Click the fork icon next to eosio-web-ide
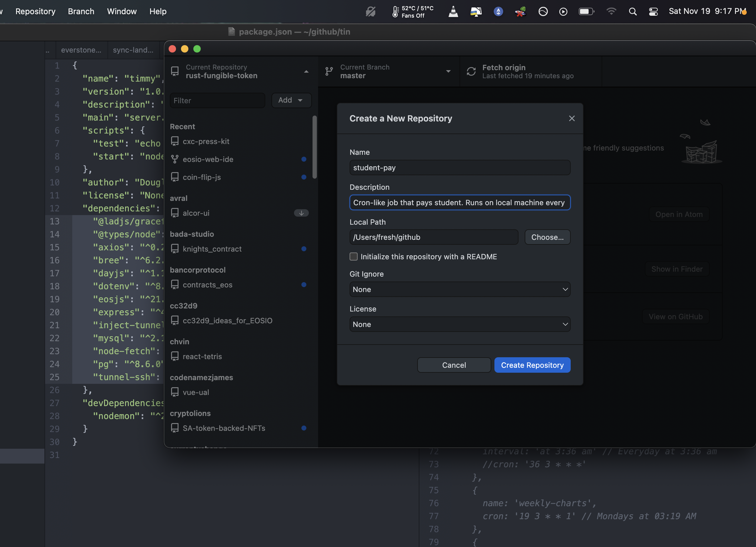756x547 pixels. 175,159
